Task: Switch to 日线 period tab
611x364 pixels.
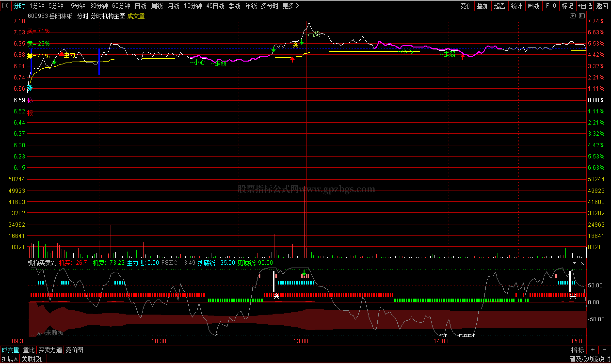Action: pyautogui.click(x=140, y=6)
